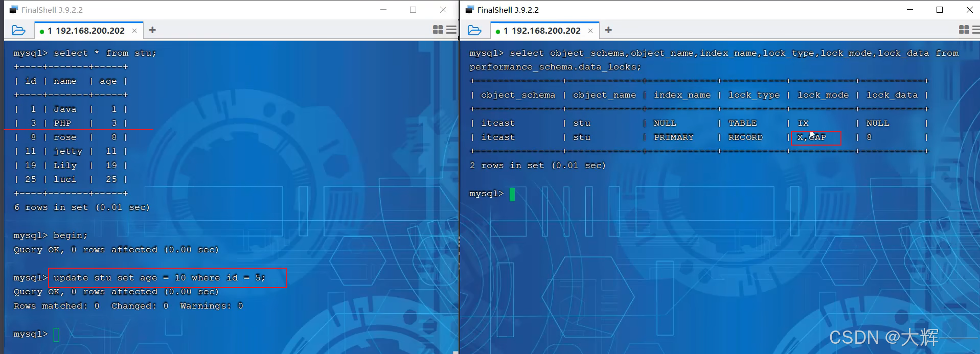Click the left terminal cursor prompt
Viewport: 980px width, 354px height.
(x=56, y=335)
